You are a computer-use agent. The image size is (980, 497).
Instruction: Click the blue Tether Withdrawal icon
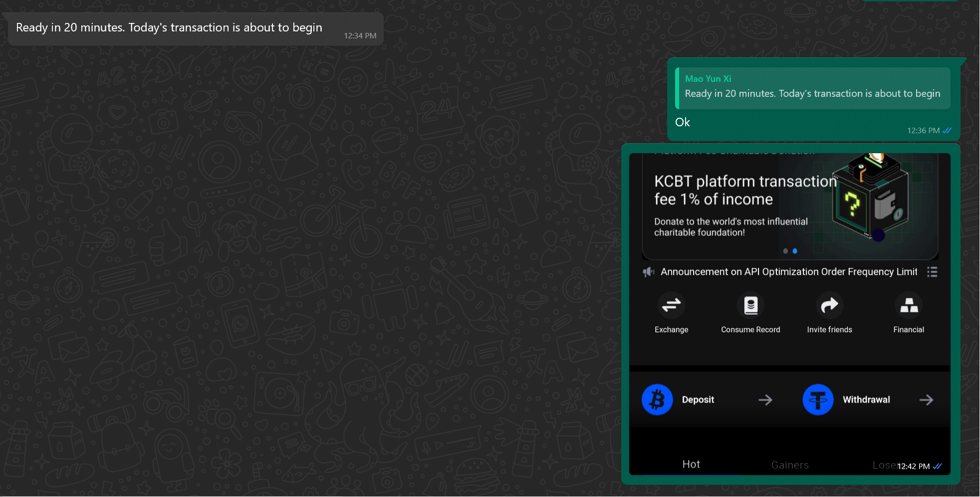click(x=818, y=400)
